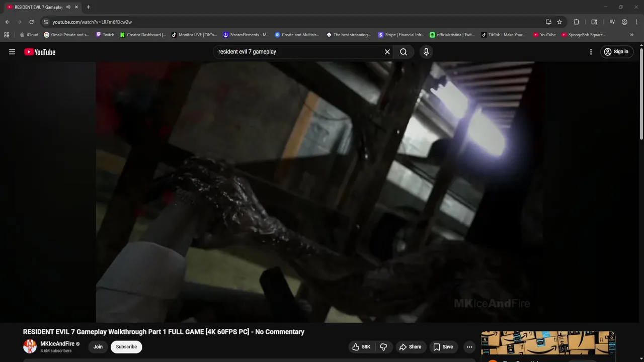Screen dimensions: 644x362
Task: Mute tab via speaker icon on tab
Action: [68, 7]
